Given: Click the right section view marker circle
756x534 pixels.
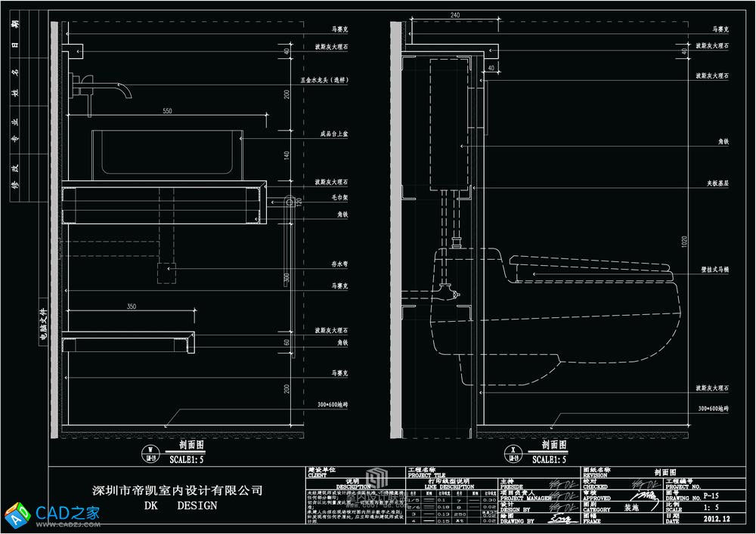Looking at the screenshot, I should pos(514,454).
